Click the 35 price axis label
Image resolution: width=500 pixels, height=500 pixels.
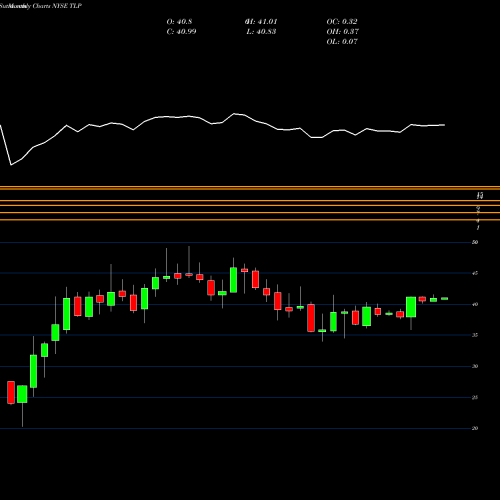click(475, 335)
